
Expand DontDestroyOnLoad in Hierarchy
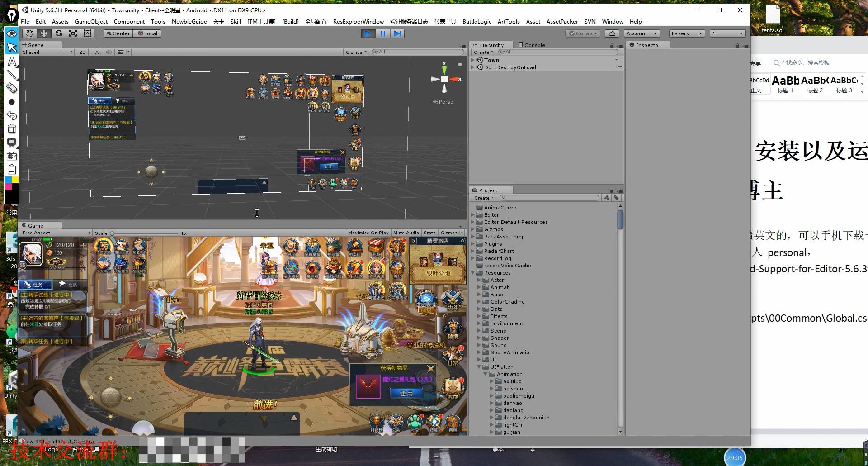click(x=473, y=67)
